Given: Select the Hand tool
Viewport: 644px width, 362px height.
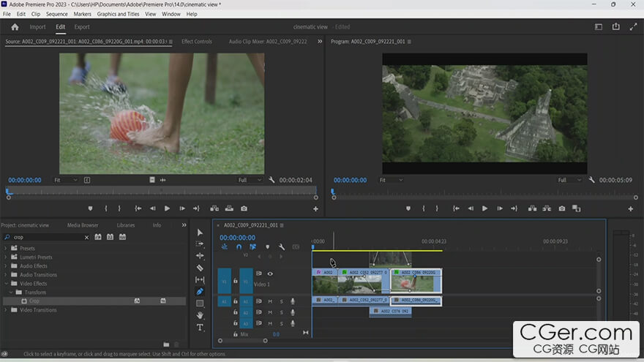Looking at the screenshot, I should click(200, 315).
